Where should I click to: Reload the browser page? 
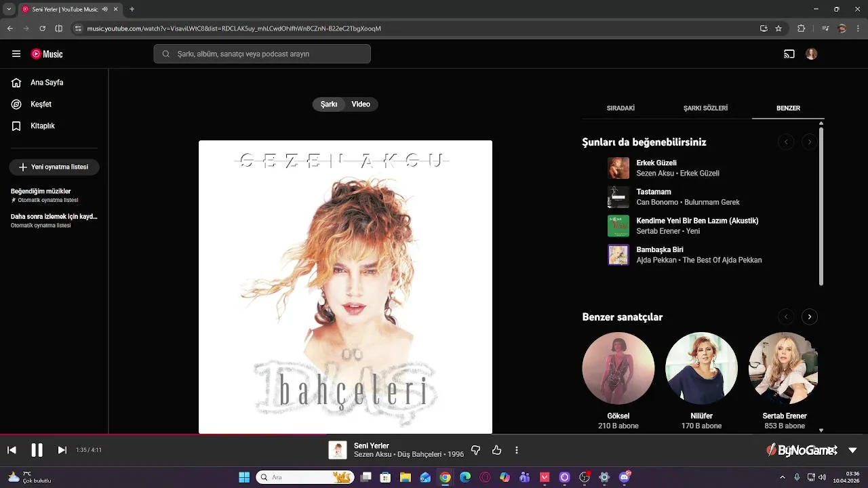(42, 28)
